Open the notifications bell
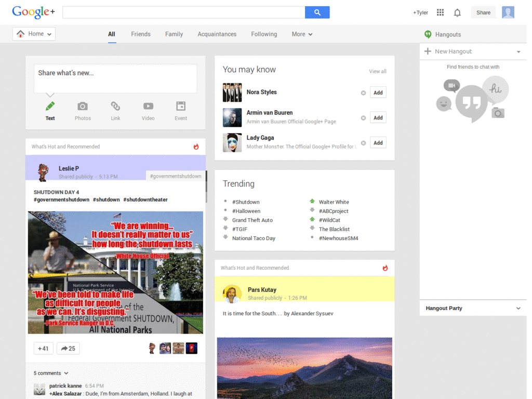This screenshot has height=399, width=532. coord(457,13)
